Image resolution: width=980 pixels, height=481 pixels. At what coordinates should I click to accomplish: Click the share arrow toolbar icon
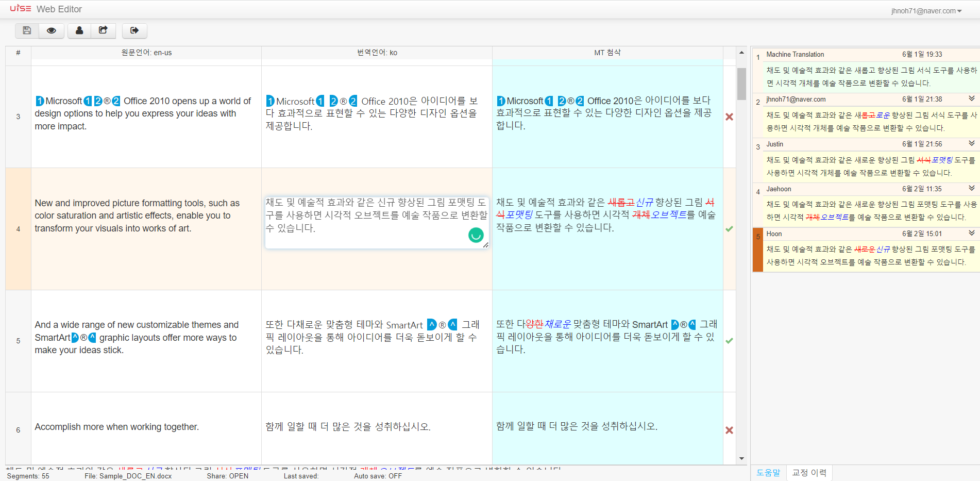click(x=104, y=31)
